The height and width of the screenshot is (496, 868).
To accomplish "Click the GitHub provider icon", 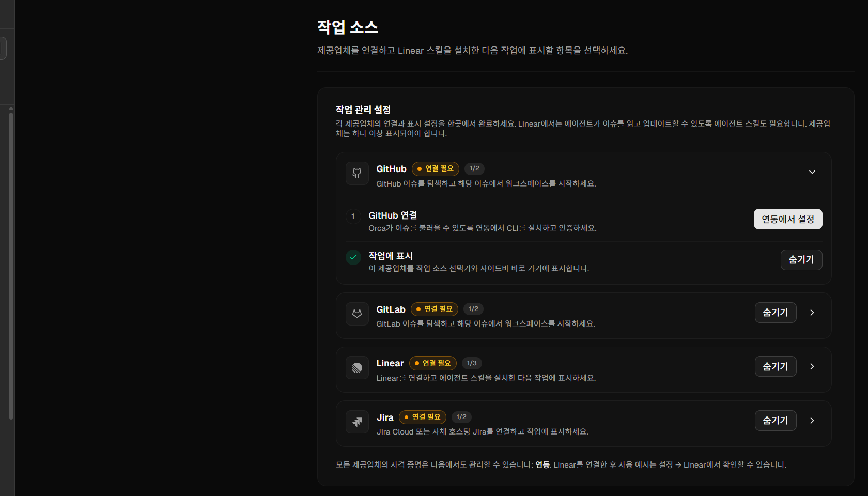I will pyautogui.click(x=357, y=173).
